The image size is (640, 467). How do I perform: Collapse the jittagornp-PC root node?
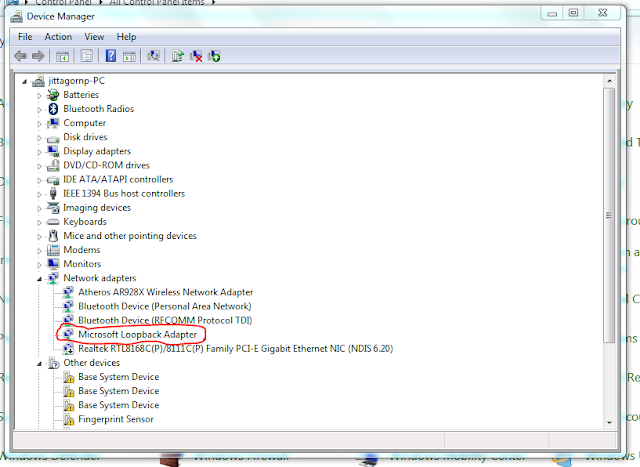pos(24,82)
